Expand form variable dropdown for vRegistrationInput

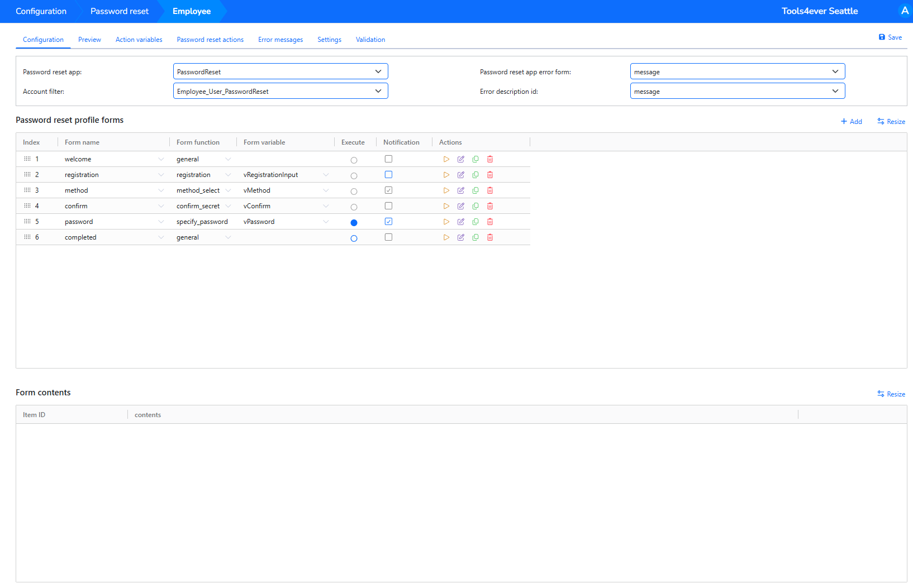(x=326, y=175)
